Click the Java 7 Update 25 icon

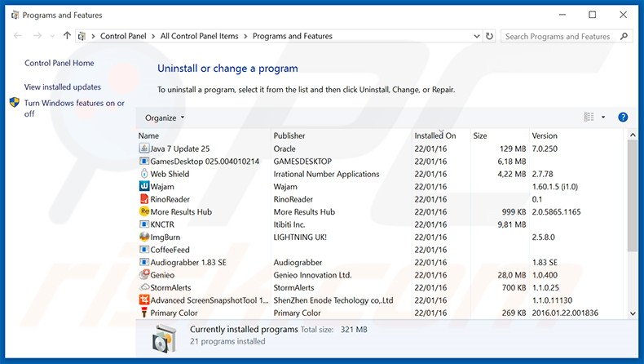tap(144, 149)
